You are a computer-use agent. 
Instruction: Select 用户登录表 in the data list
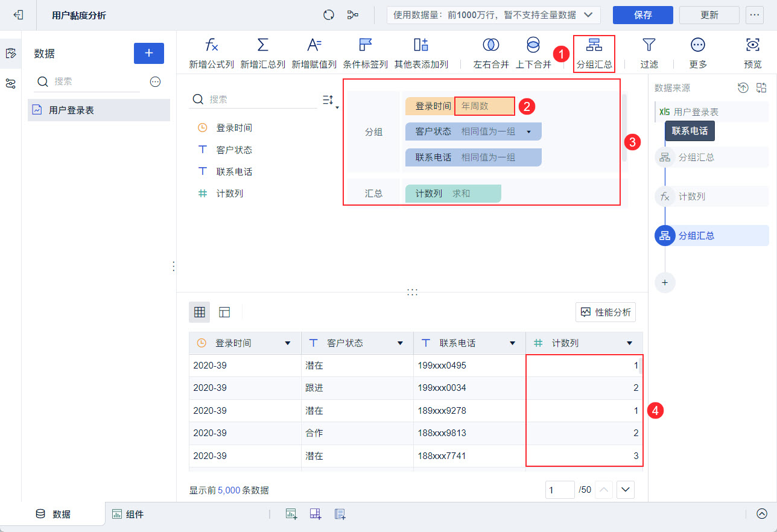tap(99, 110)
